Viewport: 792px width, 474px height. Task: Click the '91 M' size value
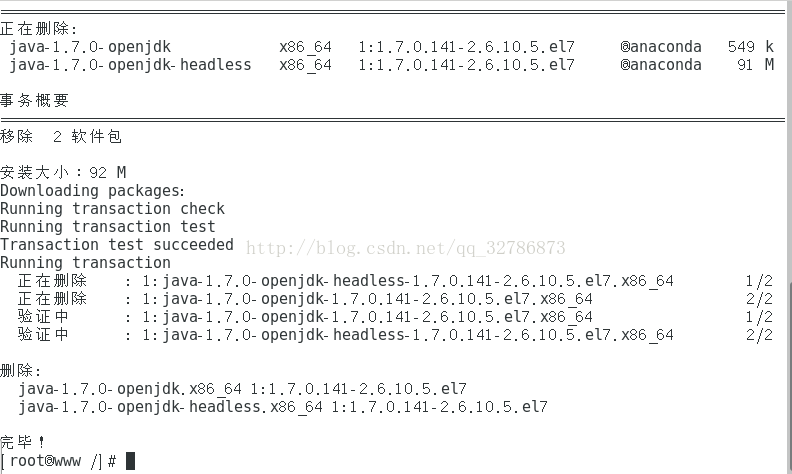coord(756,65)
